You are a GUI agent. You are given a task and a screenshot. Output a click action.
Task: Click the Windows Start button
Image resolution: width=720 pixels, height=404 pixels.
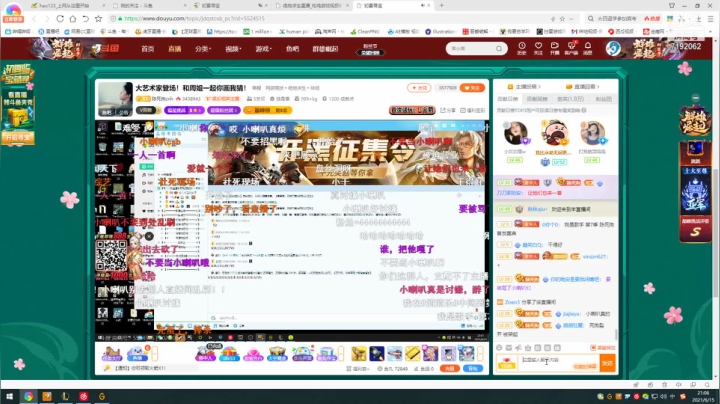coord(9,396)
